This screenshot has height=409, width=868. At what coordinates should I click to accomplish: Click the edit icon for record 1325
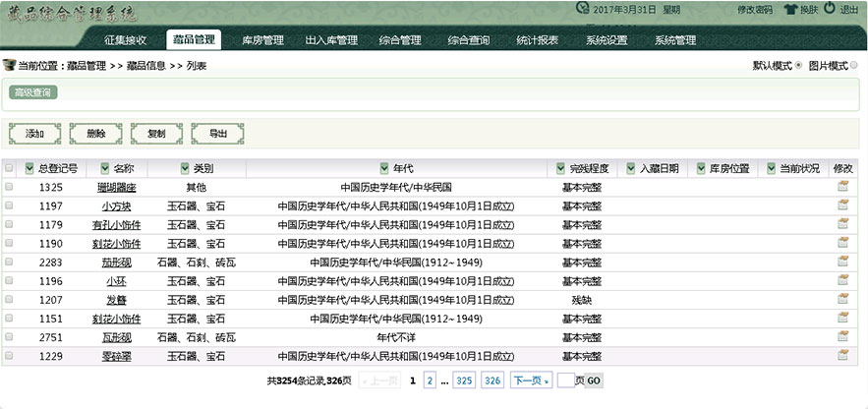[842, 187]
